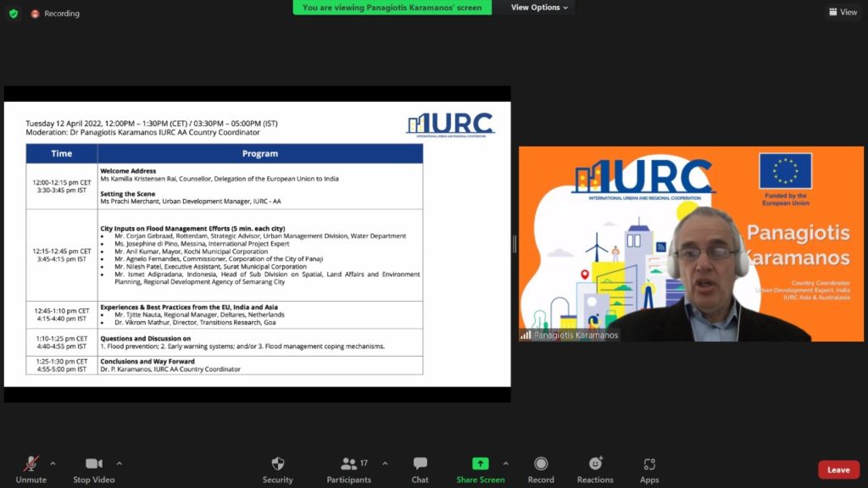This screenshot has width=868, height=488.
Task: Open the Chat panel
Action: pyautogui.click(x=420, y=464)
